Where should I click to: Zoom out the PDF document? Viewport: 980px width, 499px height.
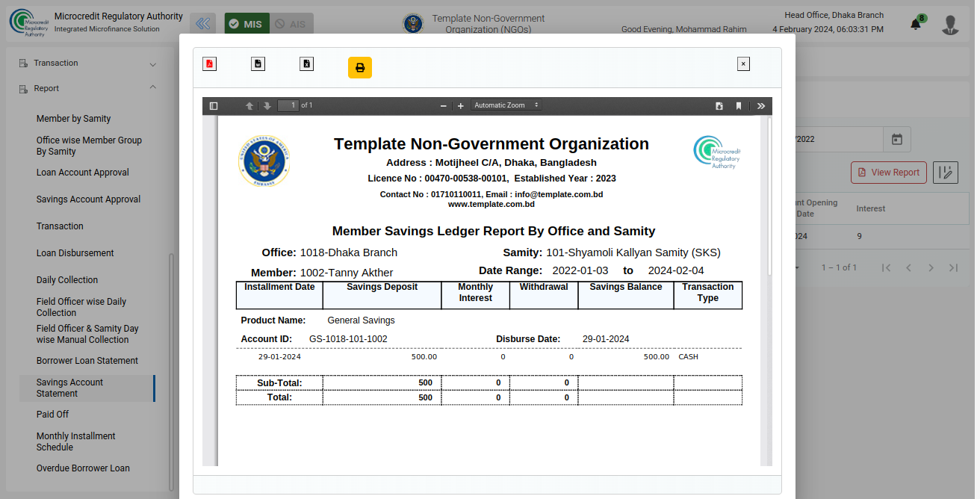point(443,106)
